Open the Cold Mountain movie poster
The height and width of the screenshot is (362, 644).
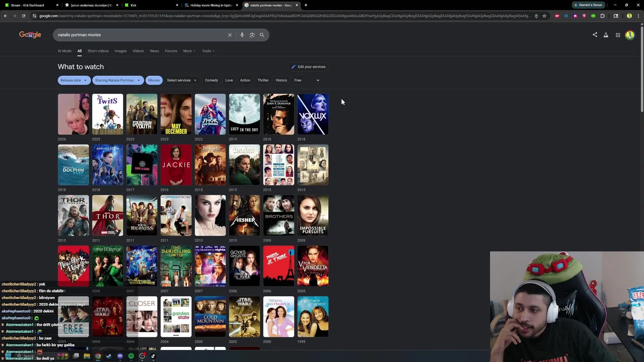click(x=210, y=317)
